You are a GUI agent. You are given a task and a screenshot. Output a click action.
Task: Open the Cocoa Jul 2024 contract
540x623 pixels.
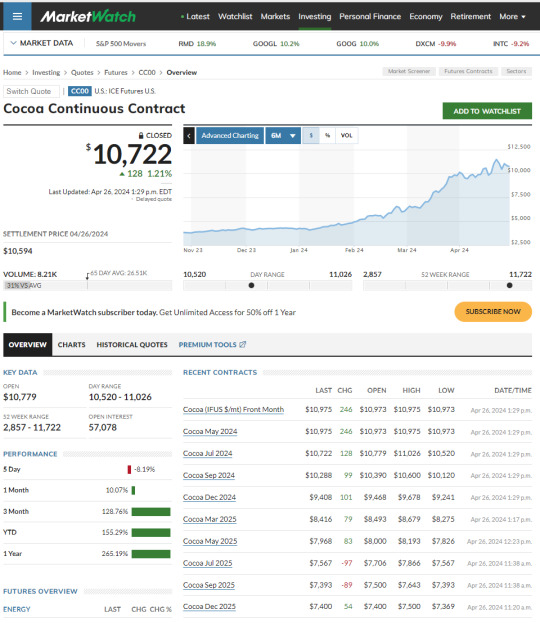[x=207, y=453]
